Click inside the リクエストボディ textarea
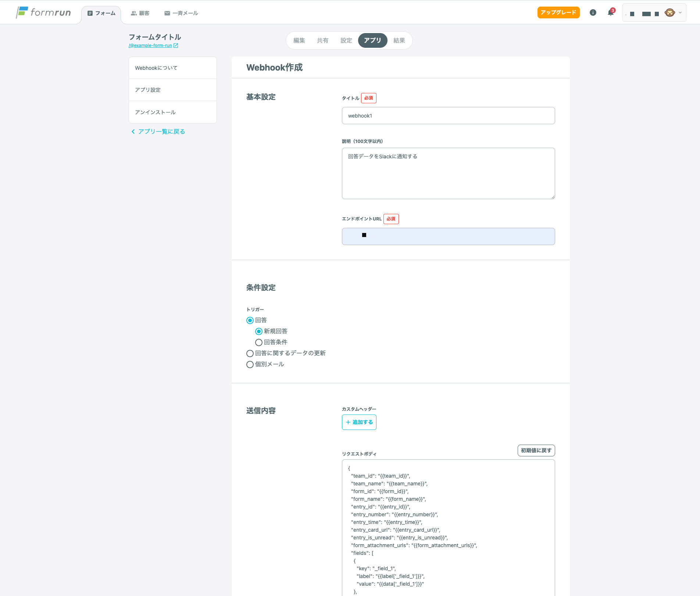Screen dimensions: 700x596 [449, 528]
